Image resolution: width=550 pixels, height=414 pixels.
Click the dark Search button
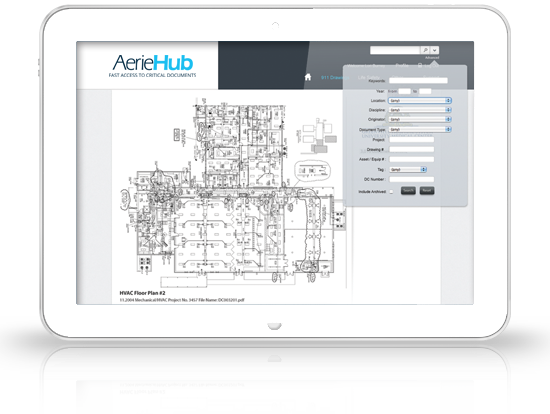tap(408, 191)
